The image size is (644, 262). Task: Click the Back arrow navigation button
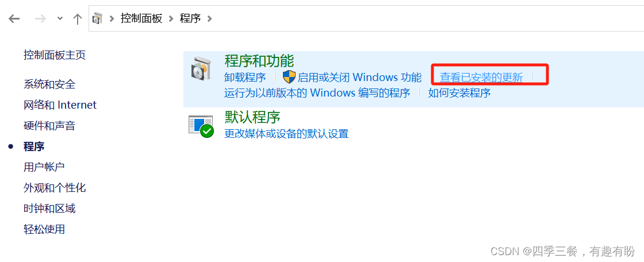[x=14, y=18]
